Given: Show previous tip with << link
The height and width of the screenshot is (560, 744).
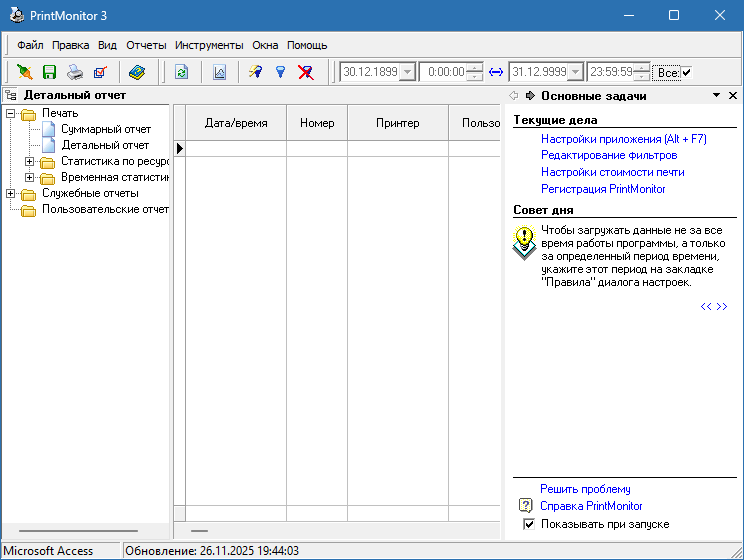Looking at the screenshot, I should coord(706,306).
